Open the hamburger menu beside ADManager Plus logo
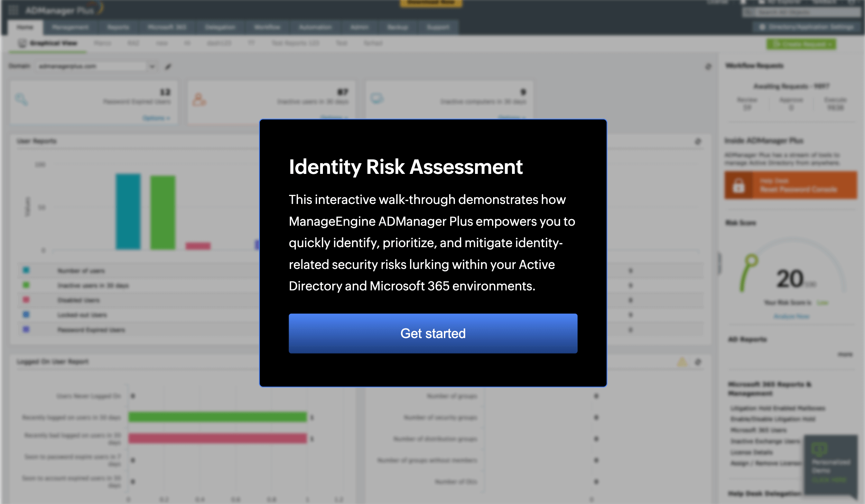This screenshot has height=504, width=865. click(13, 10)
